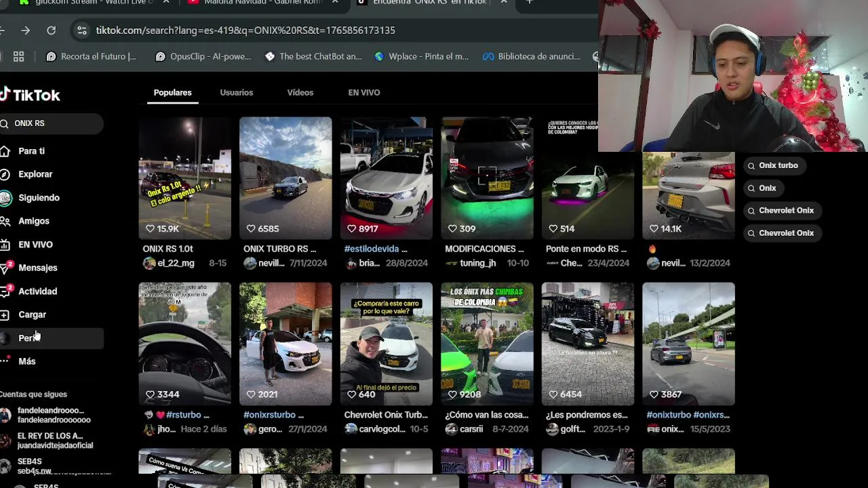Switch to the Usuarios tab
The image size is (868, 488).
pyautogui.click(x=236, y=93)
